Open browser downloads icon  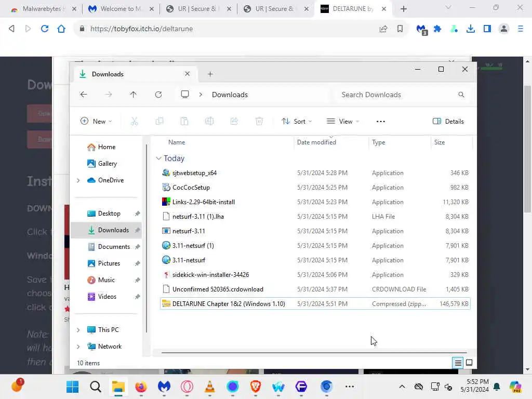coord(471,29)
